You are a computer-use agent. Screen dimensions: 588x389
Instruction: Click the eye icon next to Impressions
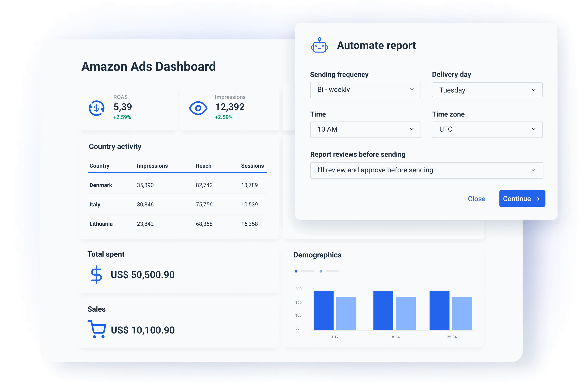click(198, 108)
